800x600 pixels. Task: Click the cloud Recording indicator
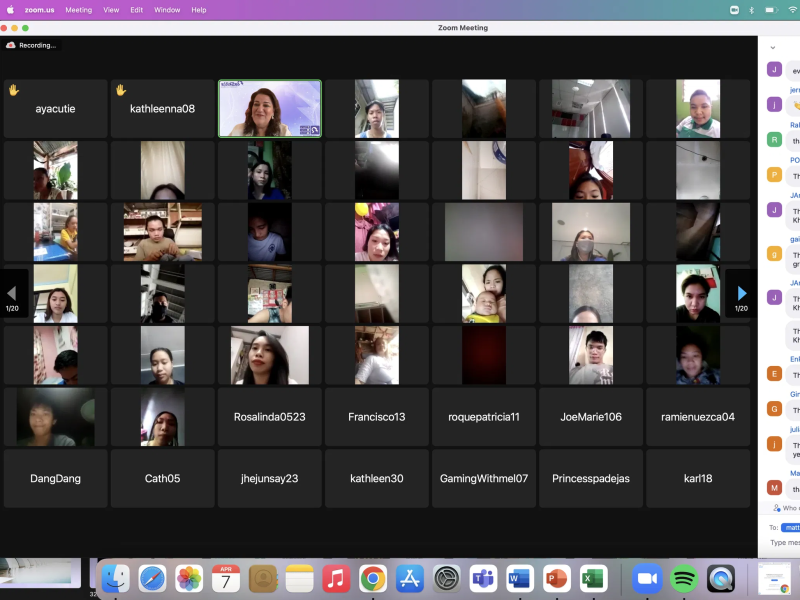[x=32, y=45]
